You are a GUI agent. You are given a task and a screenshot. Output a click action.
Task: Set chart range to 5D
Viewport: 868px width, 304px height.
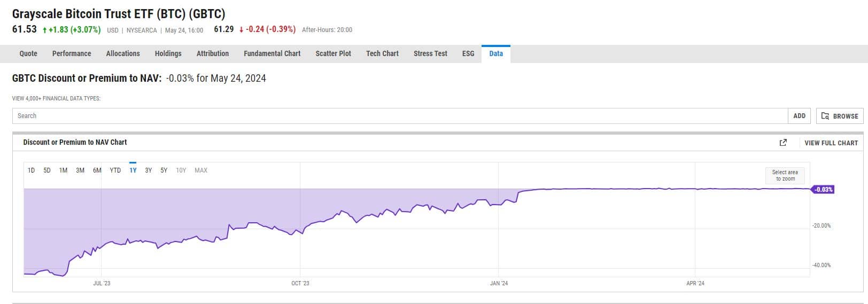point(47,170)
